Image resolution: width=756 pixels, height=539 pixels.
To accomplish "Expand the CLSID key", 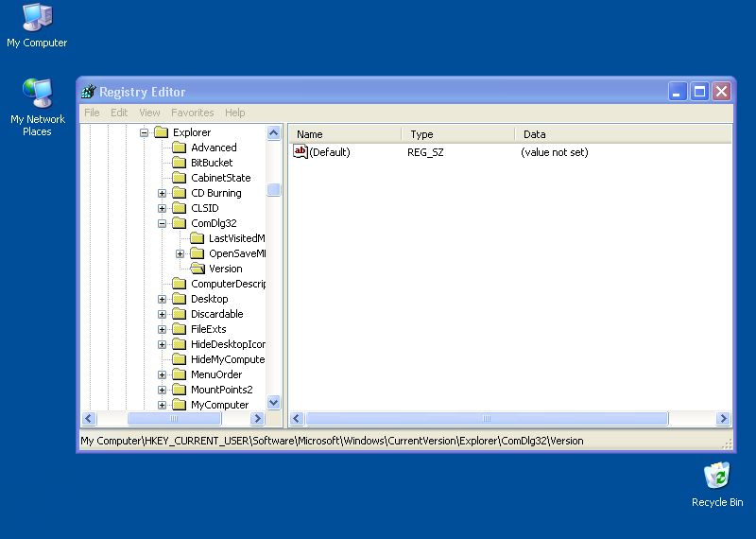I will pos(162,208).
